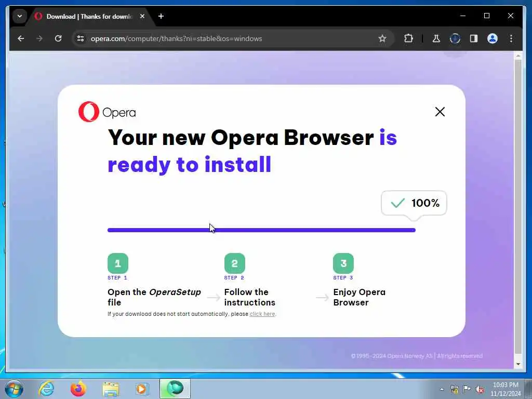532x399 pixels.
Task: Maximize the browser window
Action: point(486,16)
